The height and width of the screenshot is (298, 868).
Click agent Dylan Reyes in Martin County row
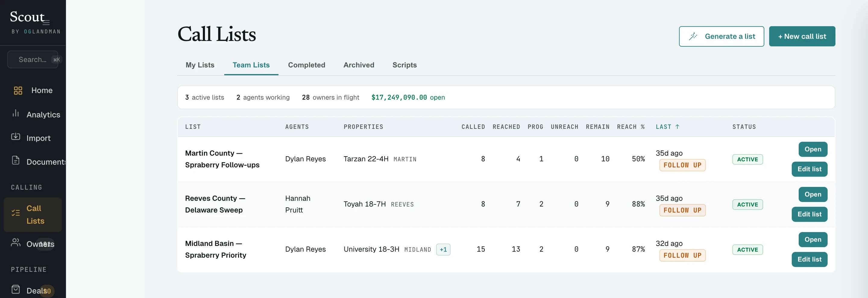coord(305,159)
